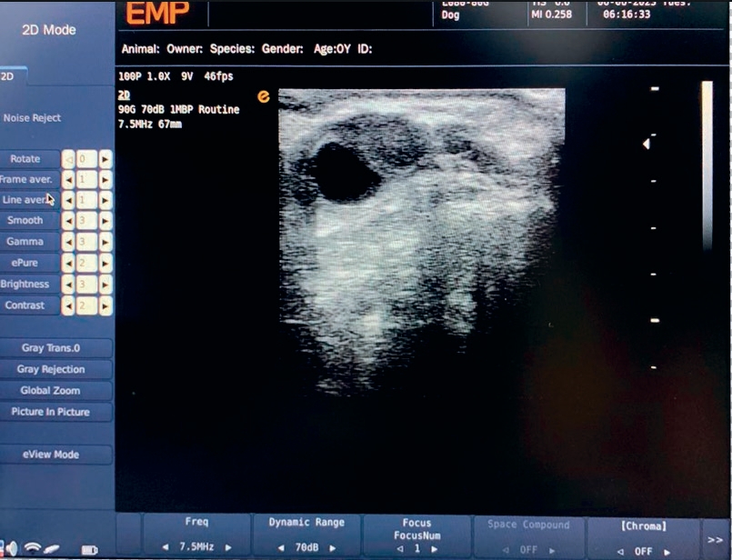Viewport: 732px width, 560px height.
Task: Increase Gamma using right arrow
Action: point(105,242)
